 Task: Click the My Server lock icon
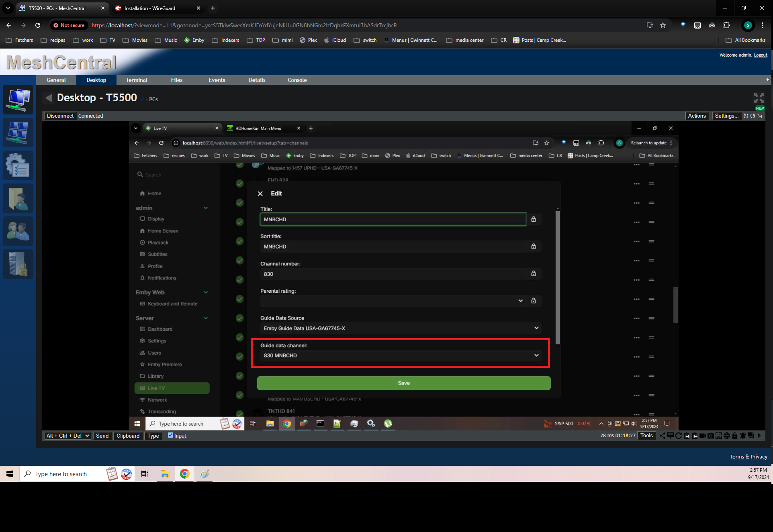pos(18,265)
